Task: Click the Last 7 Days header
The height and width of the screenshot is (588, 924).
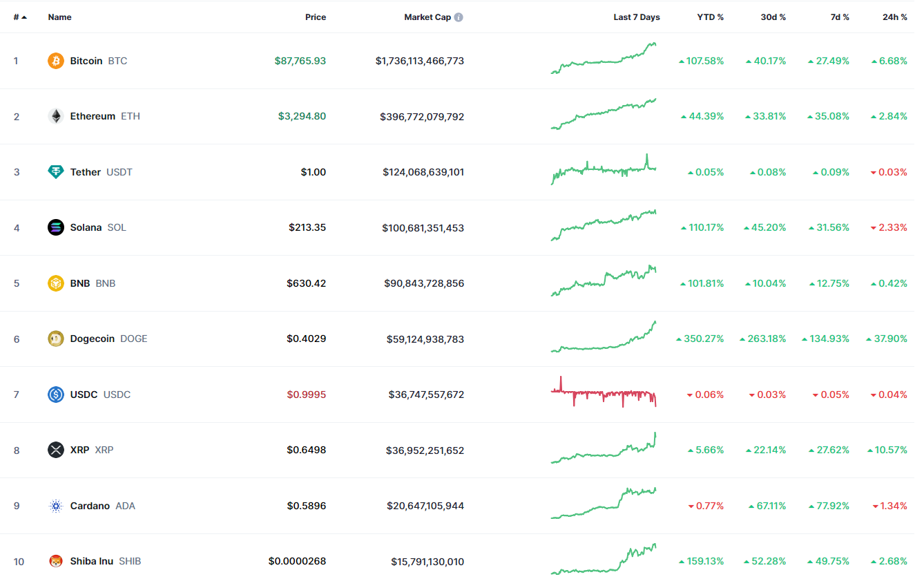Action: coord(636,17)
